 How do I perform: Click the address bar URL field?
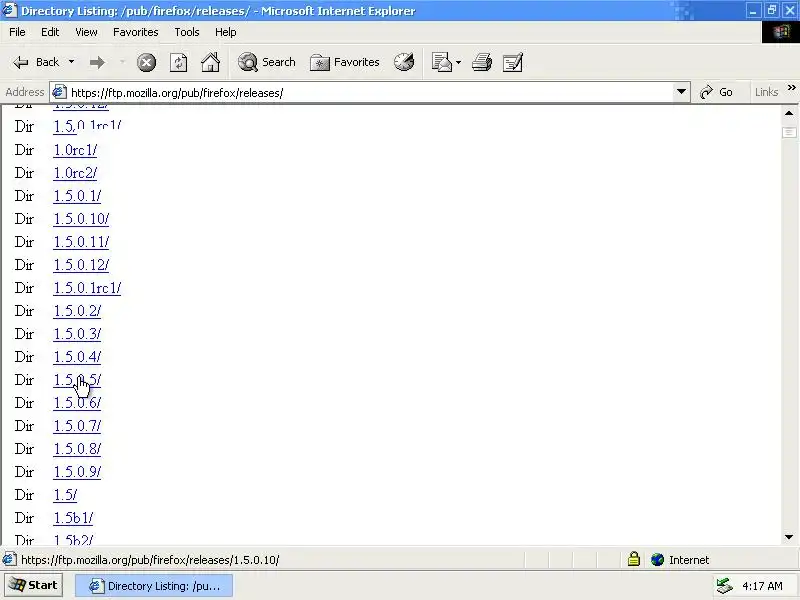pos(370,92)
